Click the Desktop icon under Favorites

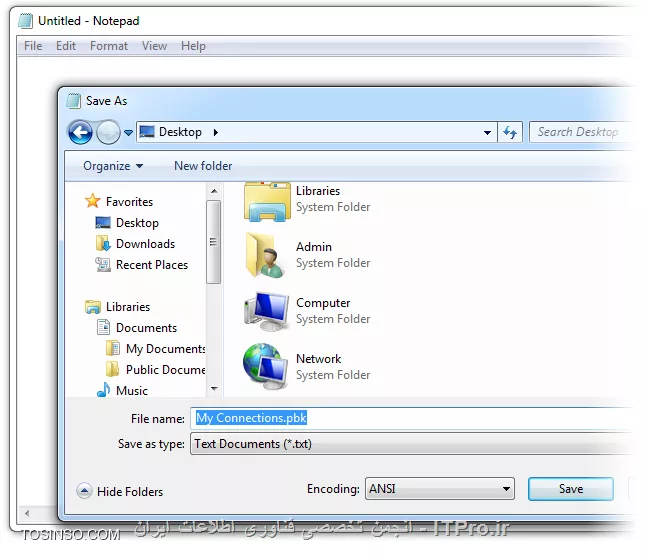[x=103, y=223]
